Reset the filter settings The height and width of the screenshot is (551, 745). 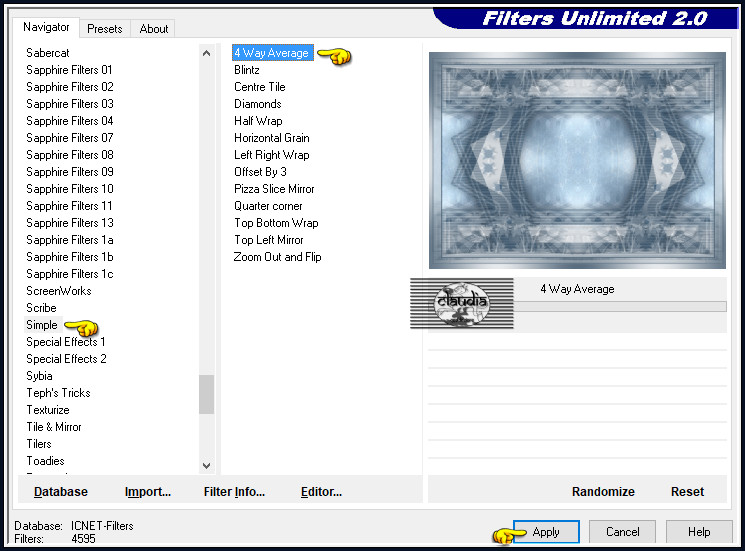pyautogui.click(x=687, y=492)
